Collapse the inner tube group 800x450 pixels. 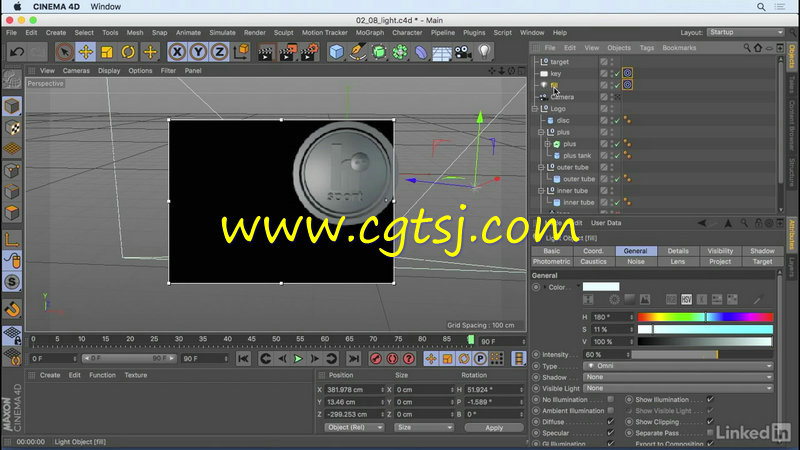pyautogui.click(x=541, y=191)
